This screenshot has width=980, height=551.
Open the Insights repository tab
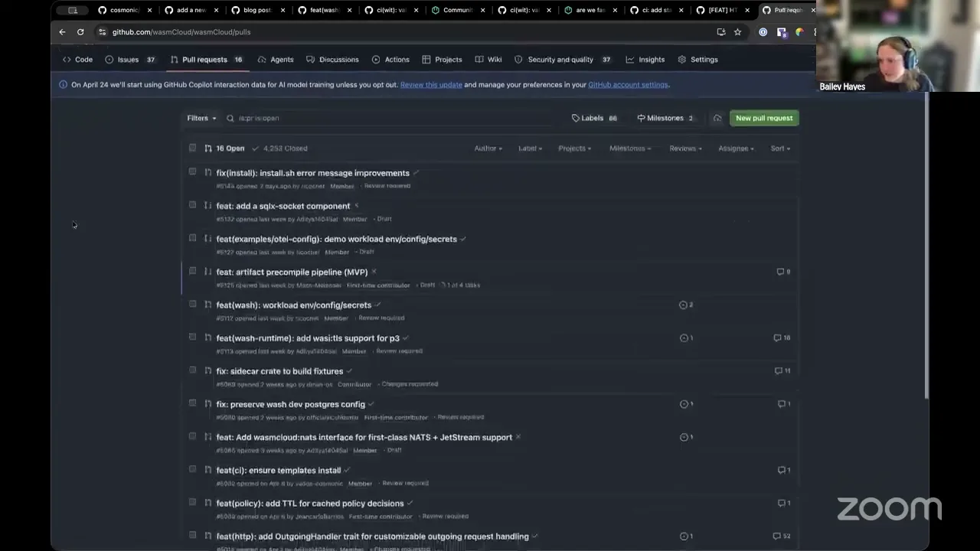[x=645, y=60]
